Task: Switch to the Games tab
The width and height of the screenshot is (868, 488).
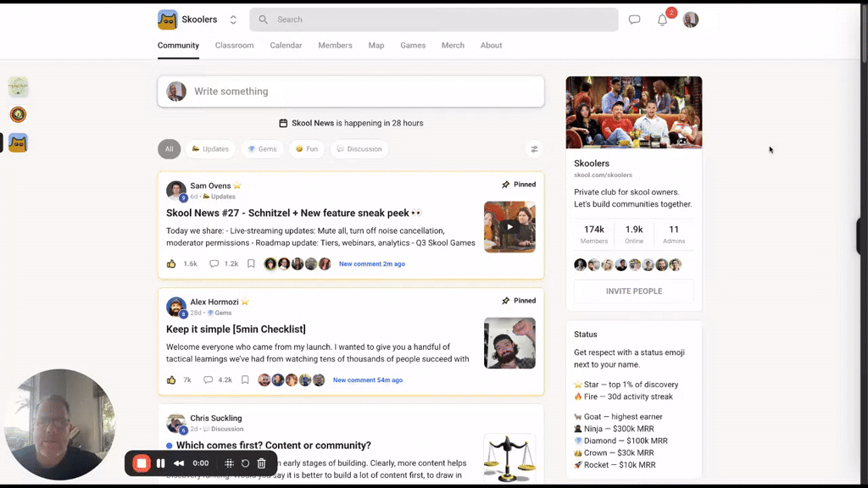Action: tap(413, 46)
